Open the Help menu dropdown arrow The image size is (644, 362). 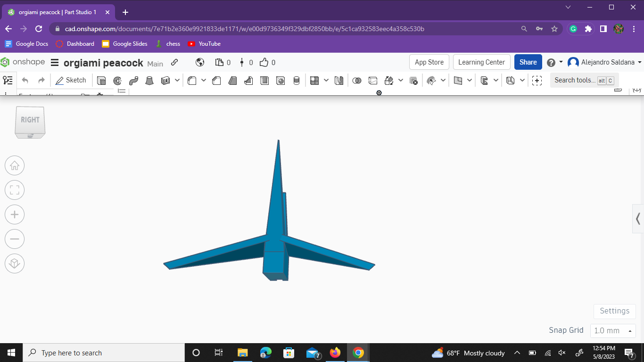click(561, 62)
